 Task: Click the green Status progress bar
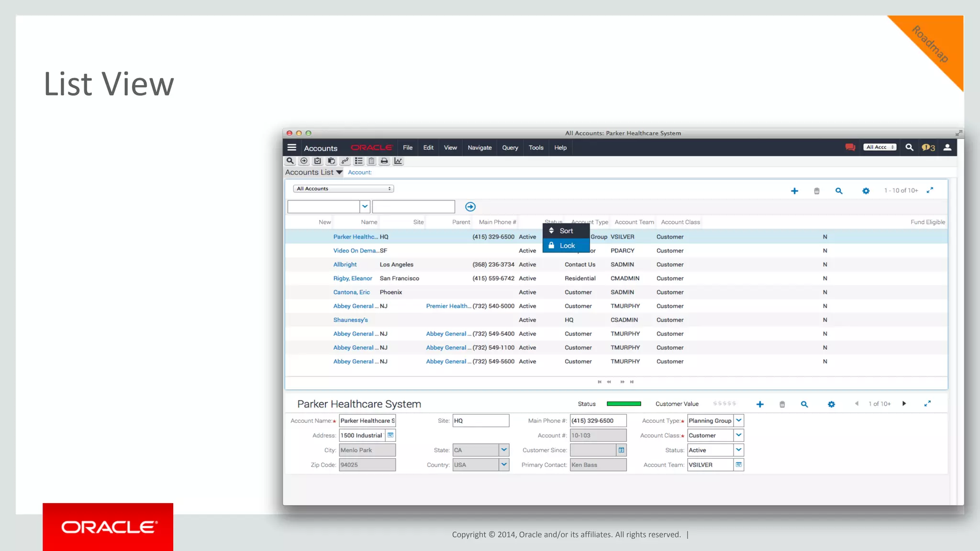point(624,404)
